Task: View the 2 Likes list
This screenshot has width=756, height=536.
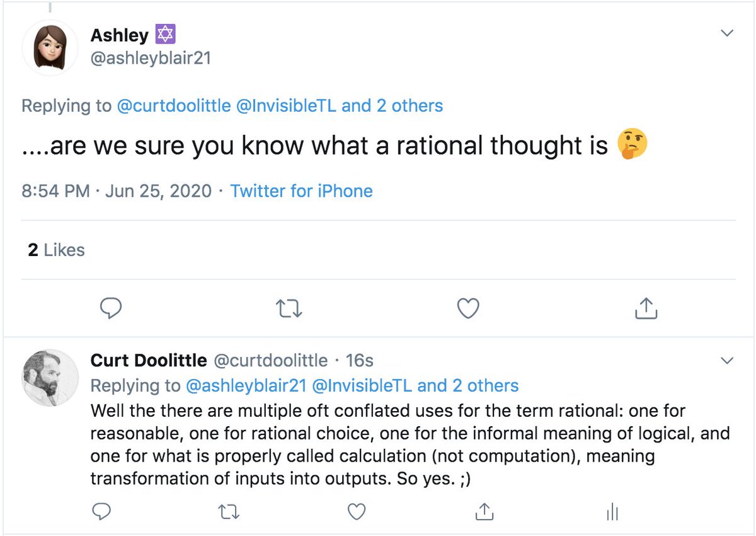Action: (56, 250)
